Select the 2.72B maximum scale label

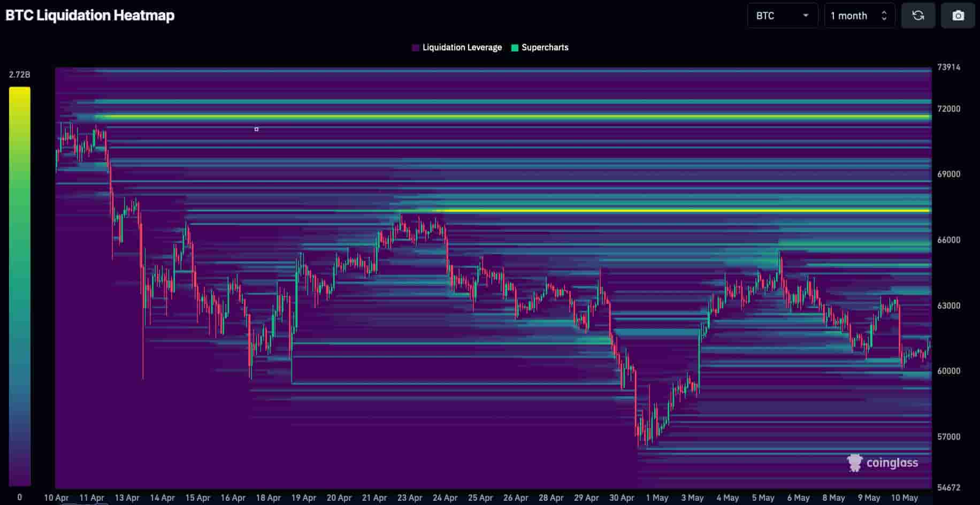pyautogui.click(x=20, y=74)
